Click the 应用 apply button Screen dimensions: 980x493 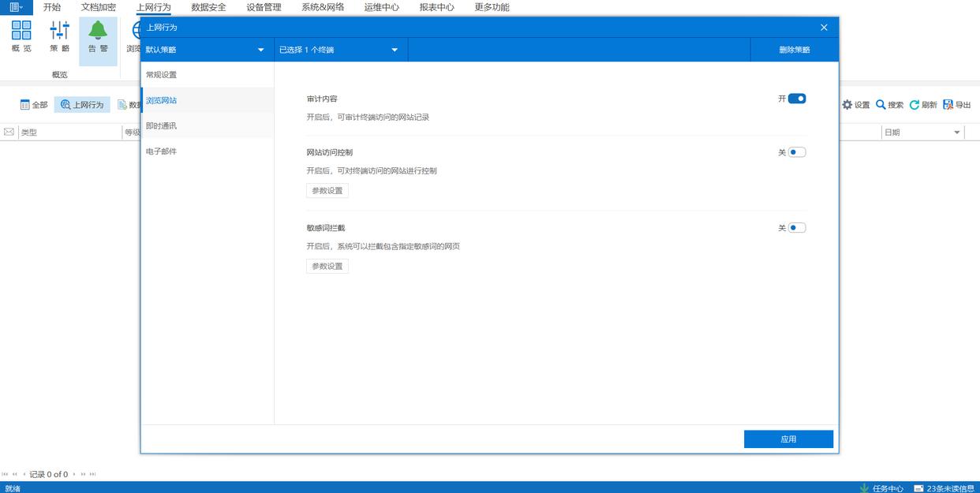click(x=788, y=439)
